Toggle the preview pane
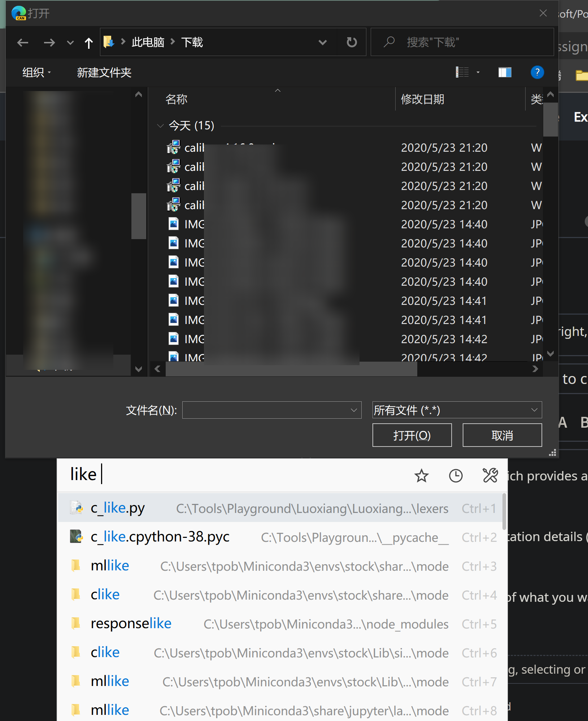Screen dimensions: 588x721 [x=505, y=72]
